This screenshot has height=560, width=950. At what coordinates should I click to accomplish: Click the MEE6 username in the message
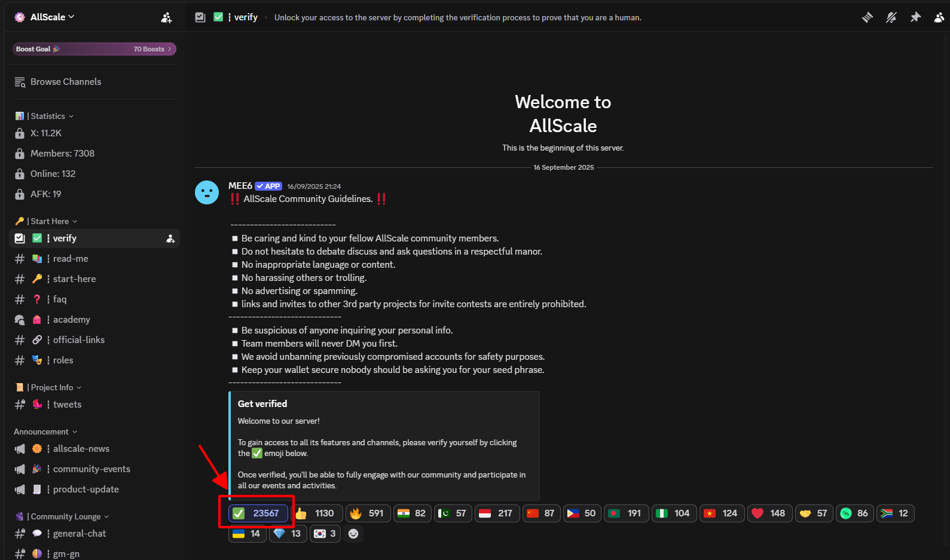[240, 186]
